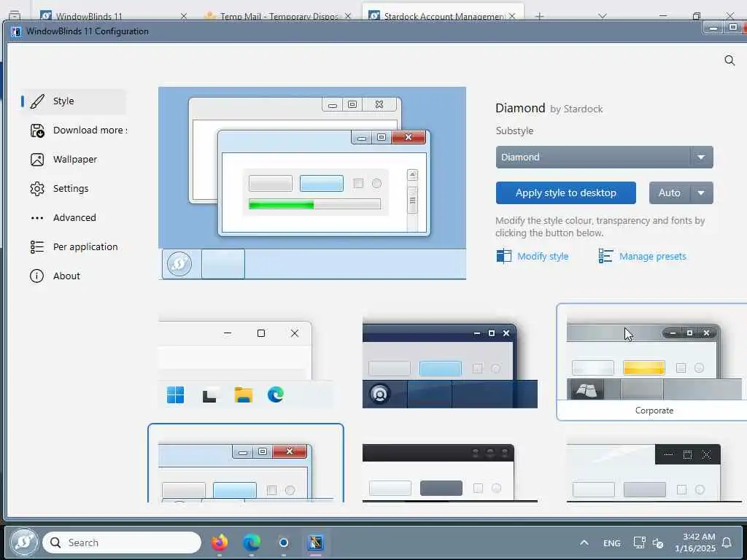This screenshot has height=560, width=747.
Task: Select the Corporate style thumbnail
Action: (654, 362)
